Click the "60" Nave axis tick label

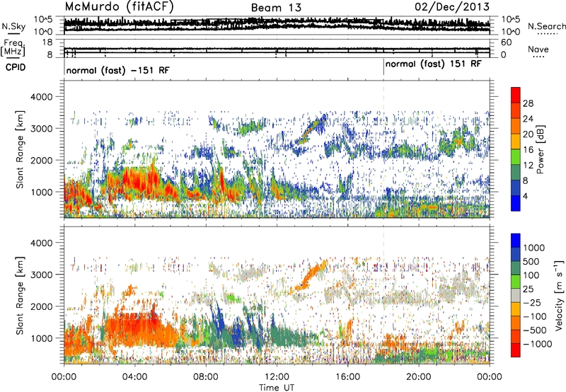[506, 42]
